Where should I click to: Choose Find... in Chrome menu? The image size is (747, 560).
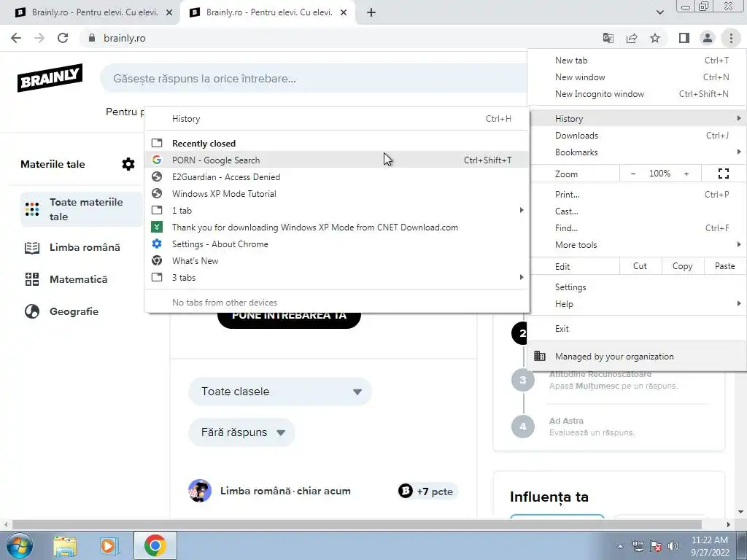[636, 227]
